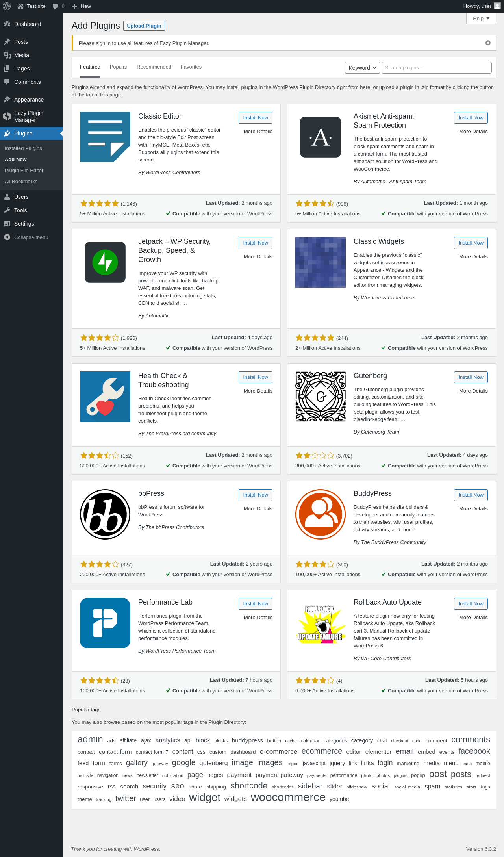Image resolution: width=504 pixels, height=857 pixels.
Task: Click the WordPress footer credit link
Action: (x=147, y=849)
